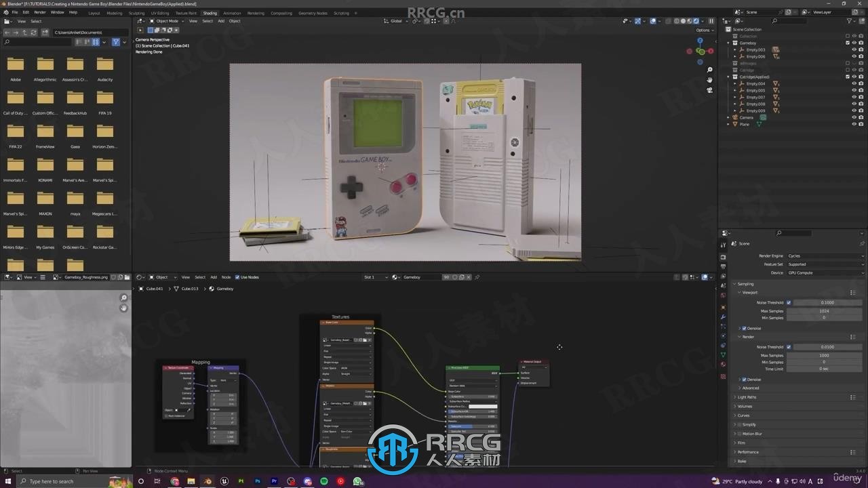This screenshot has height=488, width=868.
Task: Open the Adobe folder in file browser
Action: click(16, 69)
